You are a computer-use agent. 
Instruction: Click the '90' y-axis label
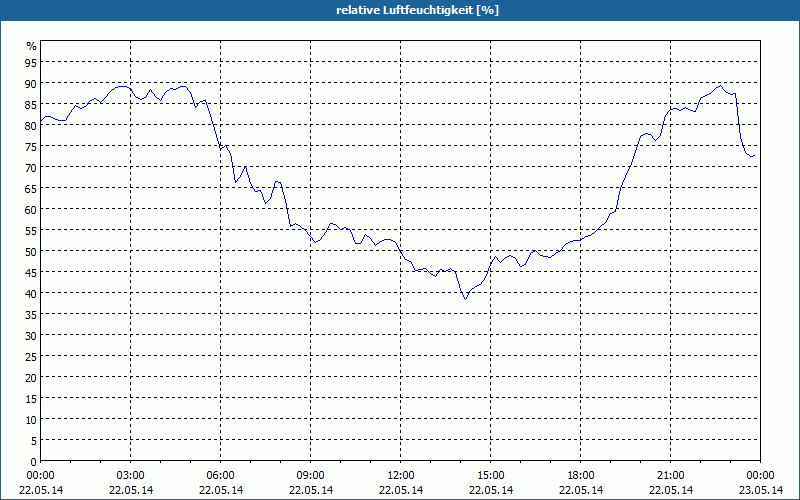click(x=31, y=84)
